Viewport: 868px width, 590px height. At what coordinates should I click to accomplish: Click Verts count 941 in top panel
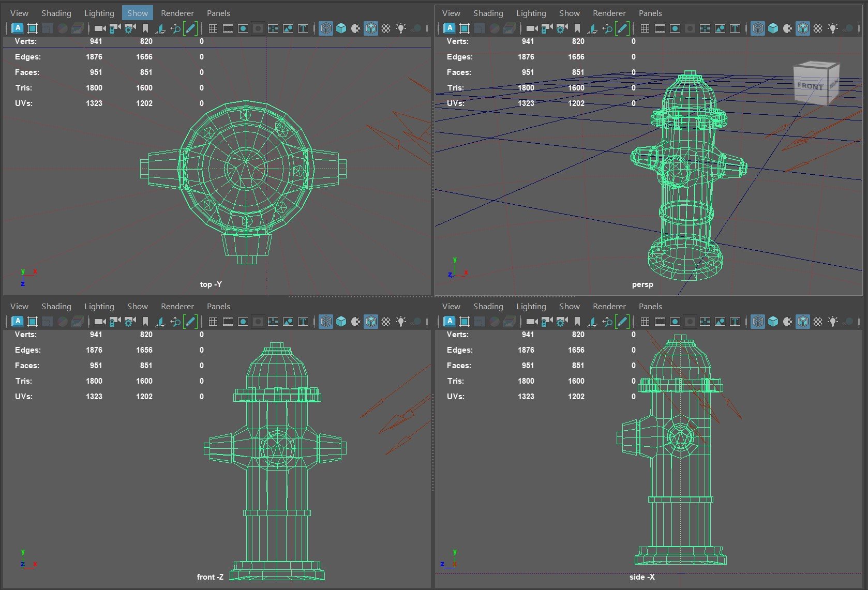click(x=96, y=41)
